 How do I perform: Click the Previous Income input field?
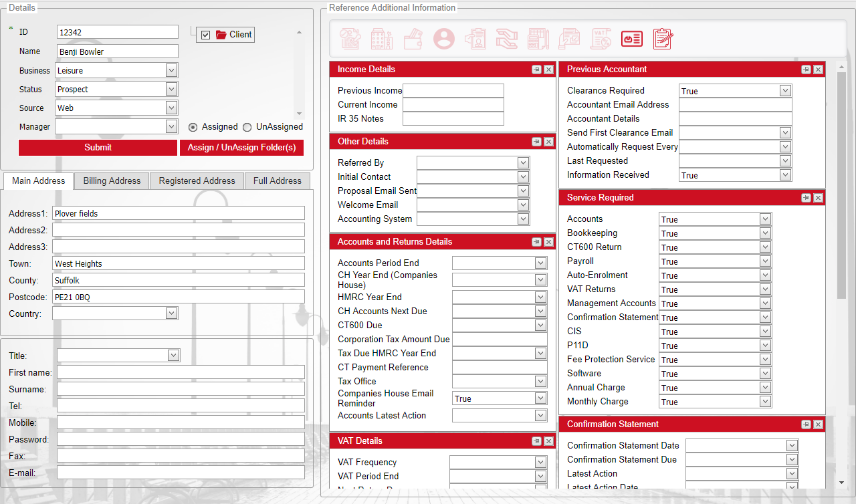[453, 91]
